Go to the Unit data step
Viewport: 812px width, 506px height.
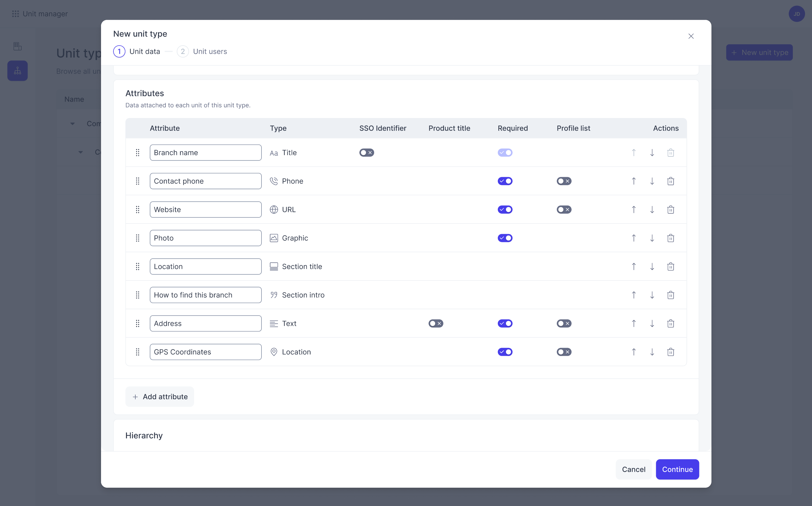click(137, 52)
